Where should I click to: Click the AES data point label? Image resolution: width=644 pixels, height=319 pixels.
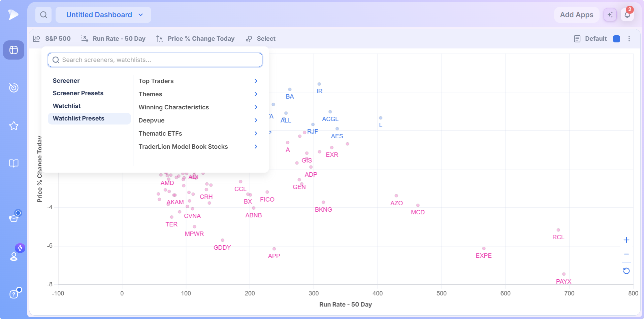click(x=337, y=136)
